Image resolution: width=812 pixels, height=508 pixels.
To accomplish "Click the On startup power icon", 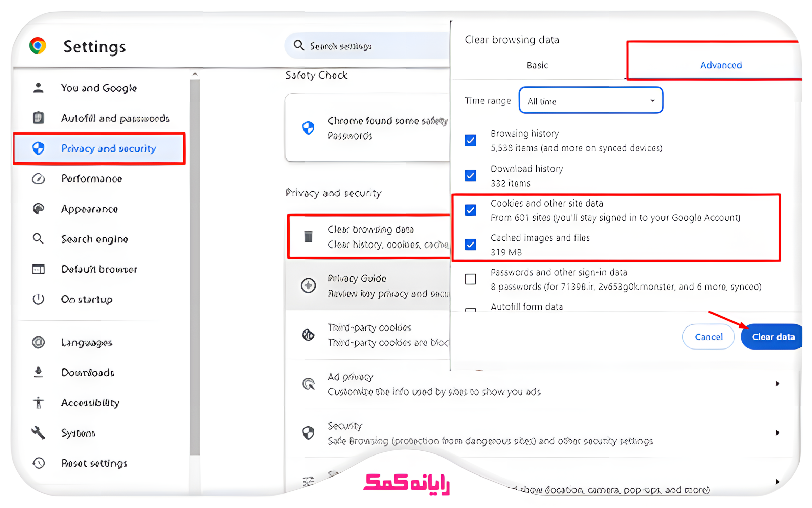I will coord(38,299).
